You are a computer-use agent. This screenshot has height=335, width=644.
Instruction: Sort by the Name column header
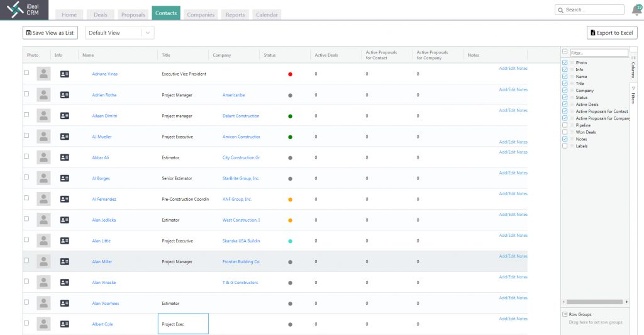point(88,55)
